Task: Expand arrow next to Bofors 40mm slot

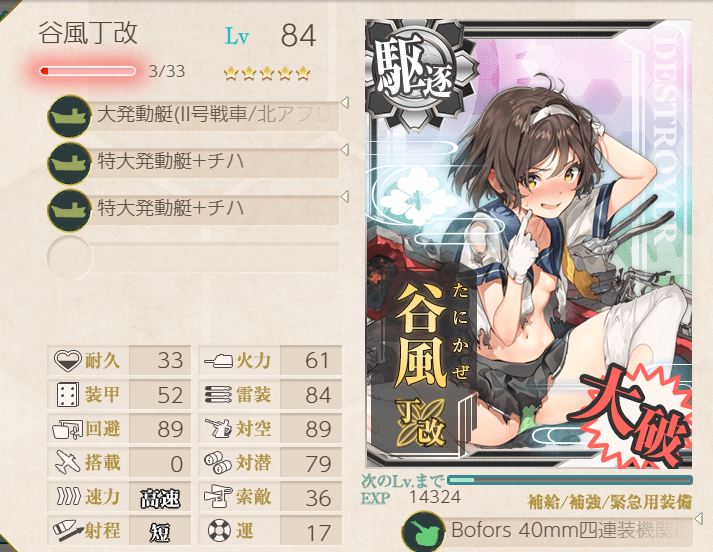Action: click(699, 518)
